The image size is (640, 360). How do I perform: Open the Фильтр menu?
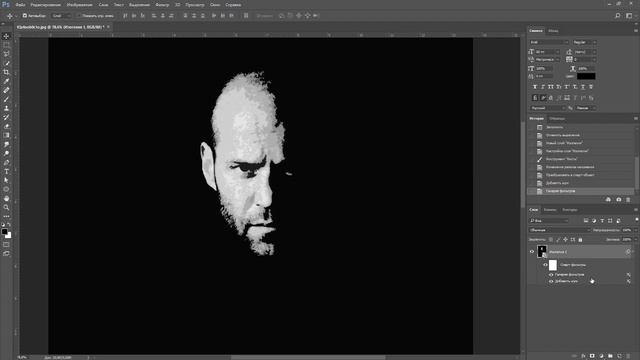click(x=162, y=5)
